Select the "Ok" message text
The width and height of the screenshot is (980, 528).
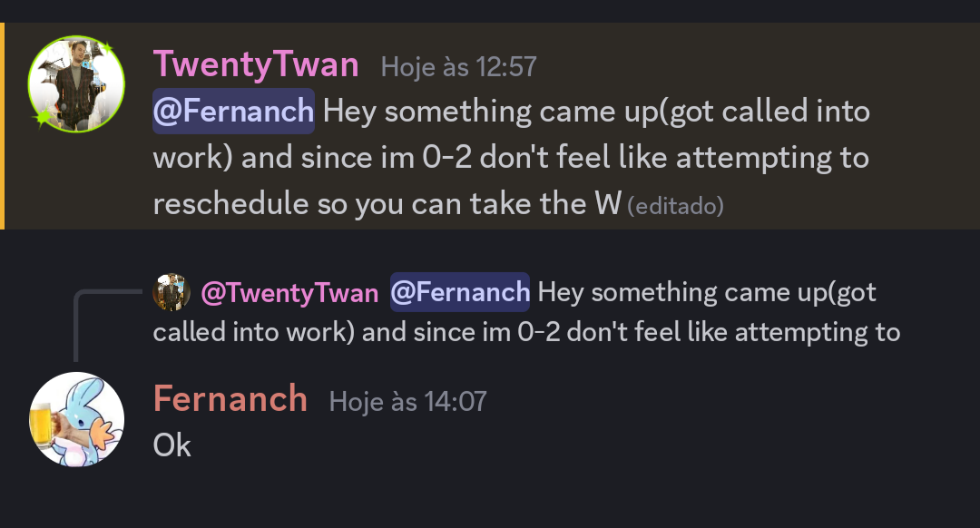[x=172, y=445]
